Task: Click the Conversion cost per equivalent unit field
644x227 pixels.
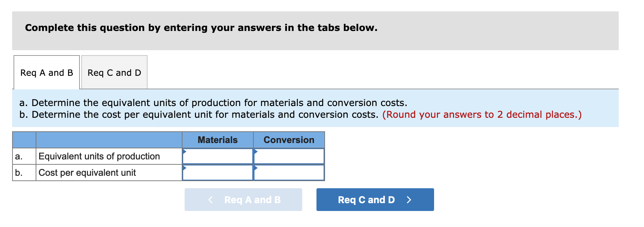Action: (x=289, y=173)
